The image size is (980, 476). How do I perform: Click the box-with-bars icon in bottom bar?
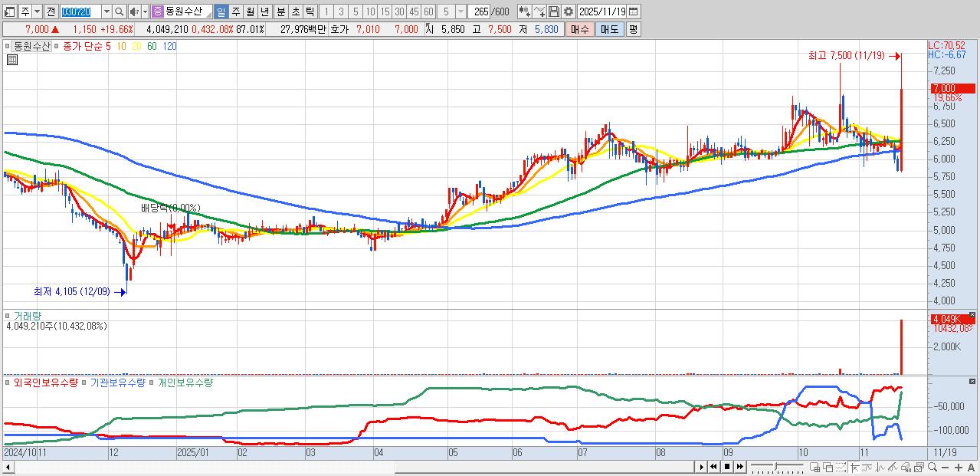906,467
